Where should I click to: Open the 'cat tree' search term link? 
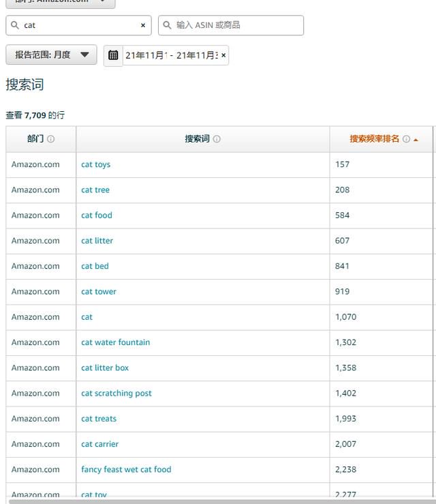click(95, 190)
